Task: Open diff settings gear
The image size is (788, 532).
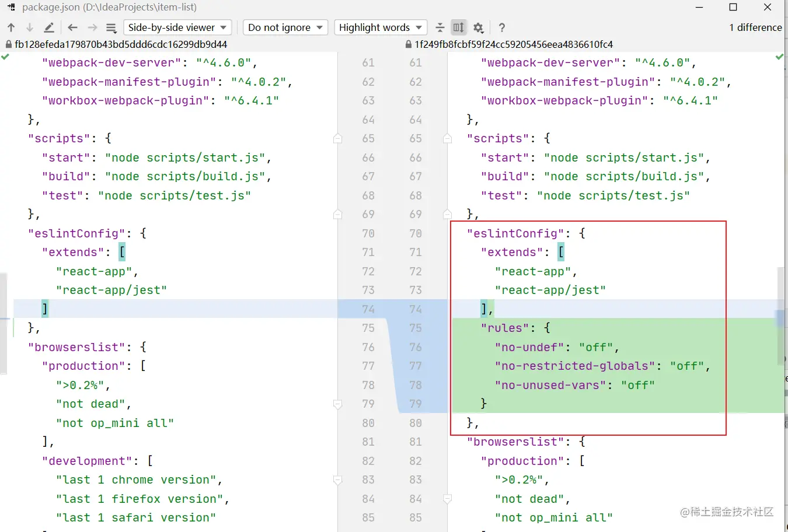Action: [x=479, y=27]
